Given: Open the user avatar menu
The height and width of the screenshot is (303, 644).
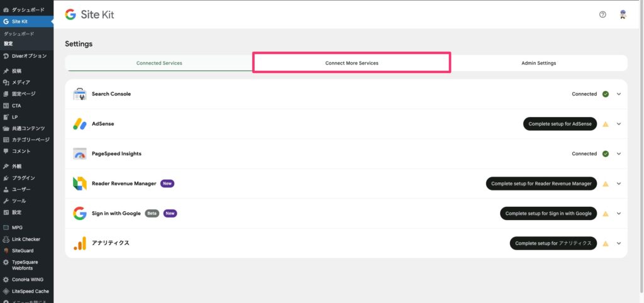Looking at the screenshot, I should click(623, 14).
